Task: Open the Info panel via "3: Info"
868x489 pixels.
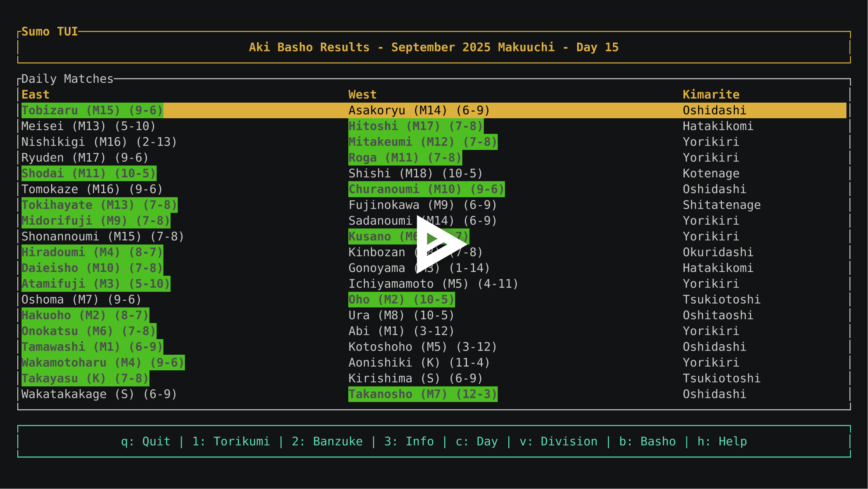Action: pyautogui.click(x=409, y=441)
